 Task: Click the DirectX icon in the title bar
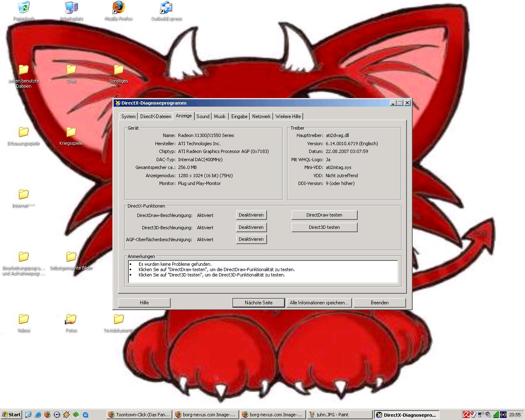(118, 103)
